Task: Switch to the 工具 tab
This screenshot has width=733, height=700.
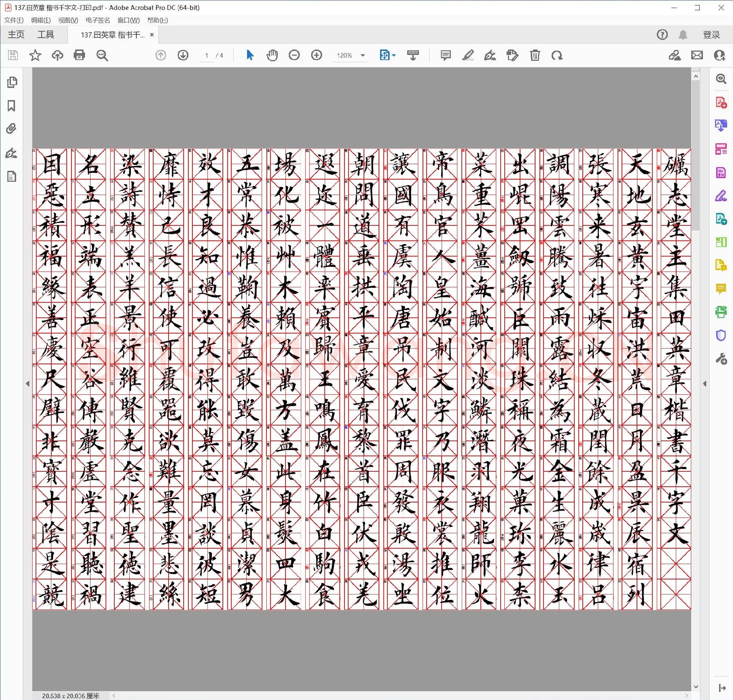Action: 45,35
